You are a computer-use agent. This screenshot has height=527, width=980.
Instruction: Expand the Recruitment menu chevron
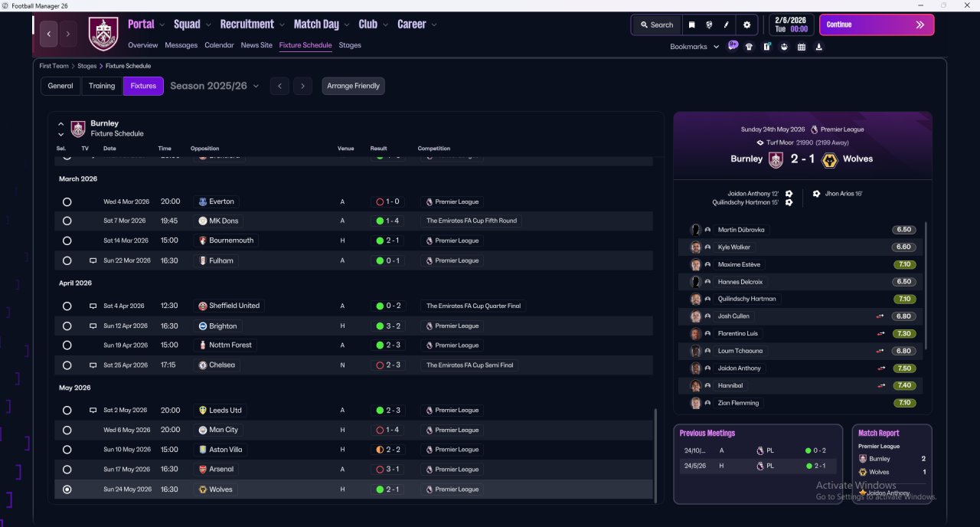point(282,25)
